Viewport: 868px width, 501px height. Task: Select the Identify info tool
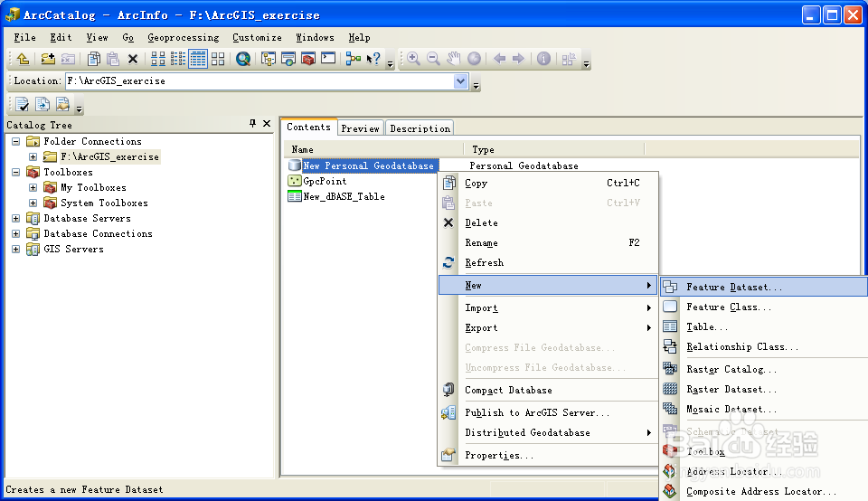543,59
